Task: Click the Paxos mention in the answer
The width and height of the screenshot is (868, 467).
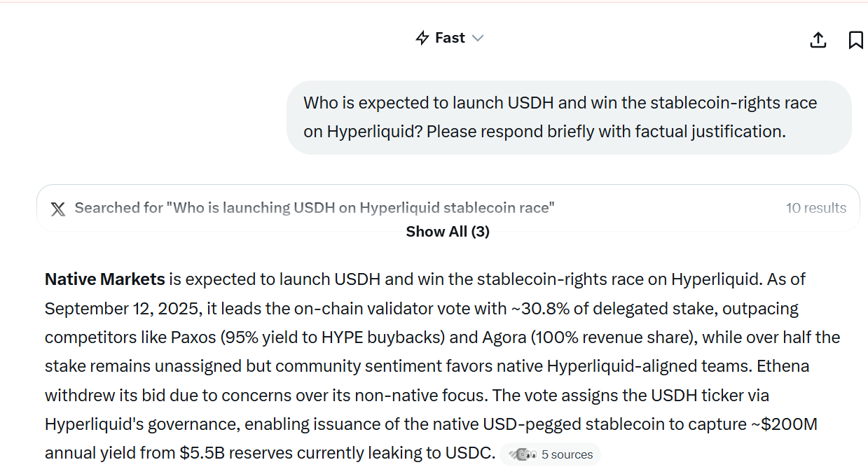Action: tap(193, 337)
